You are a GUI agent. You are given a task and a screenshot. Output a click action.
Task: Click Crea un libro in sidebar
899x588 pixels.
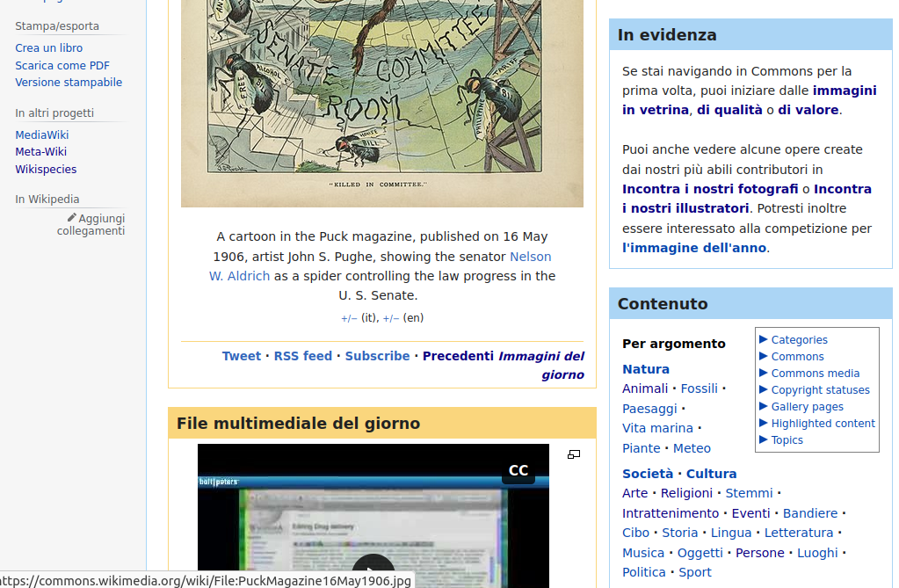tap(48, 48)
